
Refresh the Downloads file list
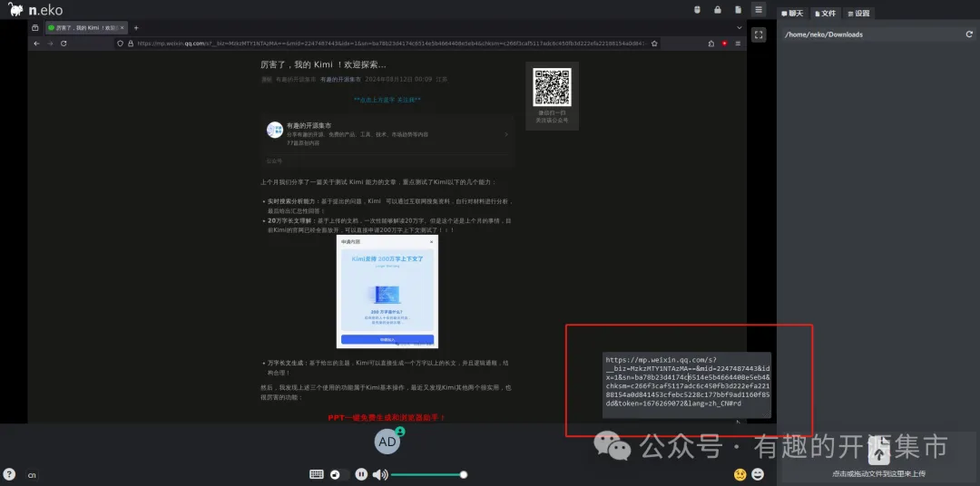pyautogui.click(x=969, y=34)
